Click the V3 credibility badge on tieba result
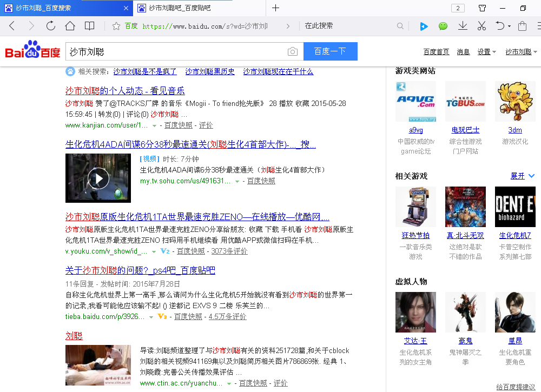The width and height of the screenshot is (541, 392). coord(162,316)
